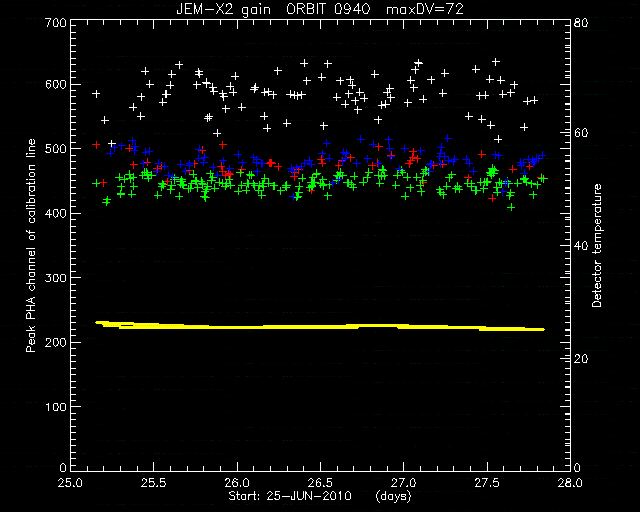Click the 300 tick label on left axis

(55, 278)
